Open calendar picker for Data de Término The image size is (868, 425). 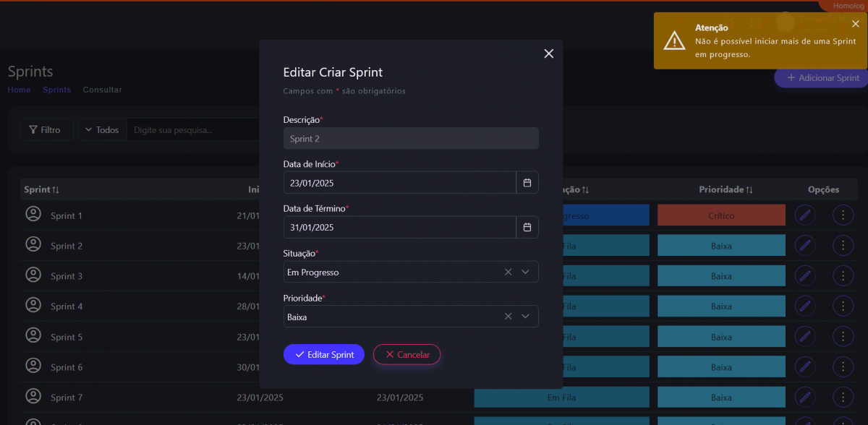[x=527, y=227]
